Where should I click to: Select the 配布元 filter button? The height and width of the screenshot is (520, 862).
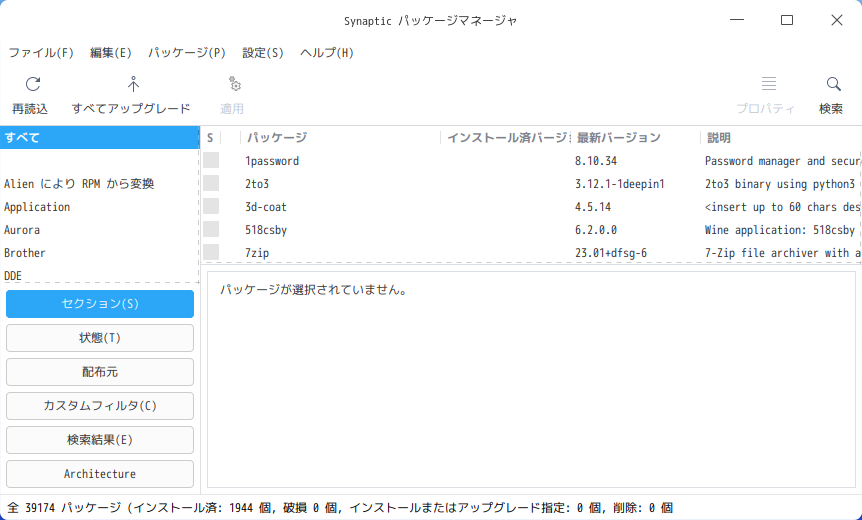click(100, 372)
